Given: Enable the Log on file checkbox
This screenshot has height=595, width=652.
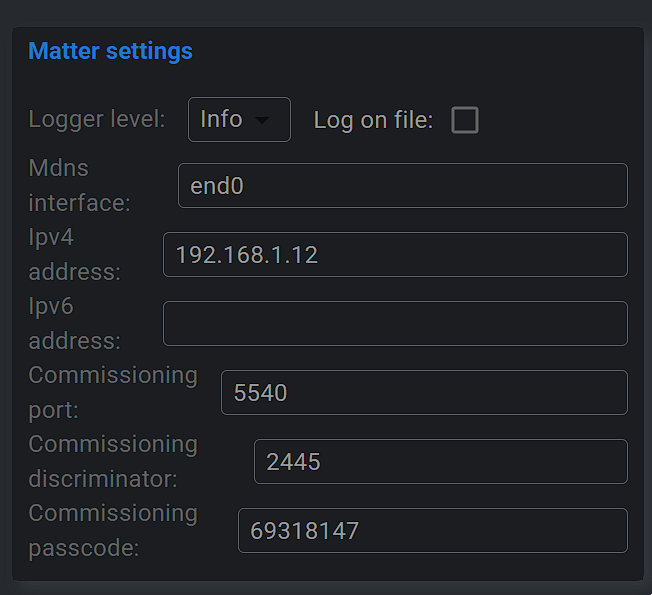Looking at the screenshot, I should click(x=465, y=121).
